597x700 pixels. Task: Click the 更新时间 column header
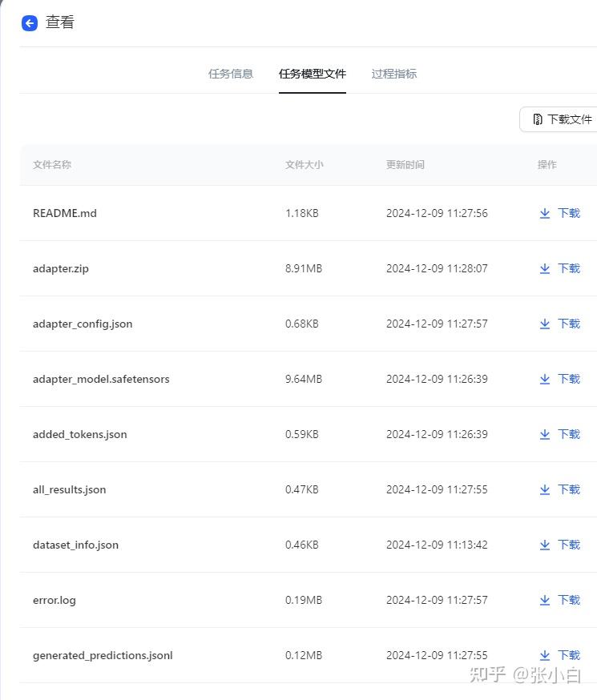pyautogui.click(x=405, y=165)
